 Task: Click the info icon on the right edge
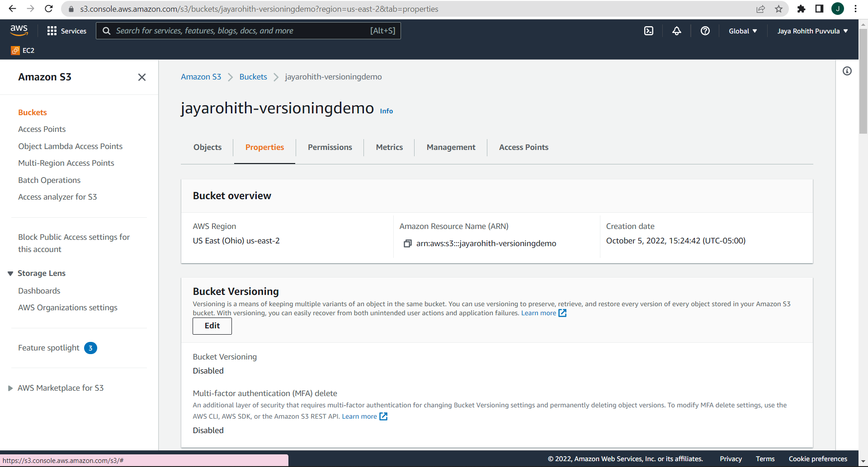pyautogui.click(x=848, y=71)
